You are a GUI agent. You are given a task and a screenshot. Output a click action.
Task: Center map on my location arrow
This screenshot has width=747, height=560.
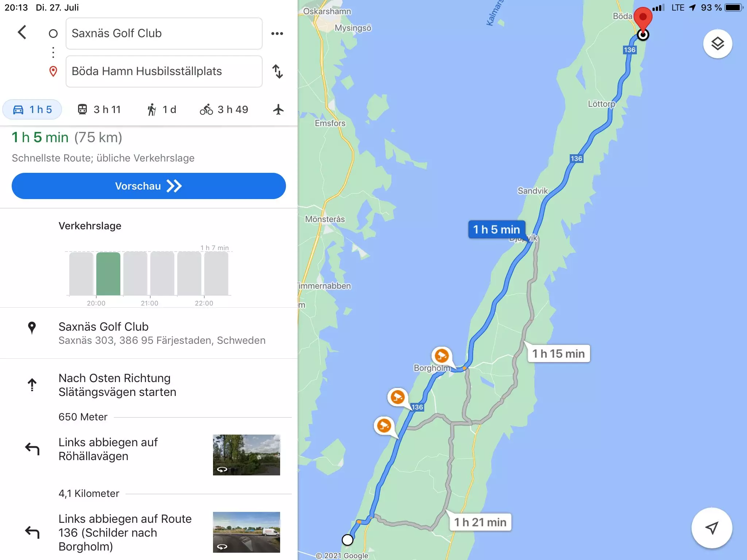[x=712, y=528]
